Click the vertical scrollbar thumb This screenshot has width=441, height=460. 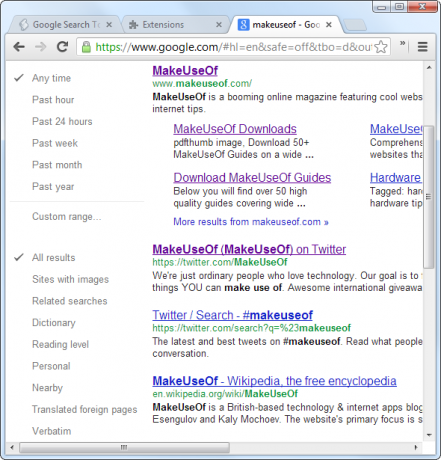tap(429, 197)
